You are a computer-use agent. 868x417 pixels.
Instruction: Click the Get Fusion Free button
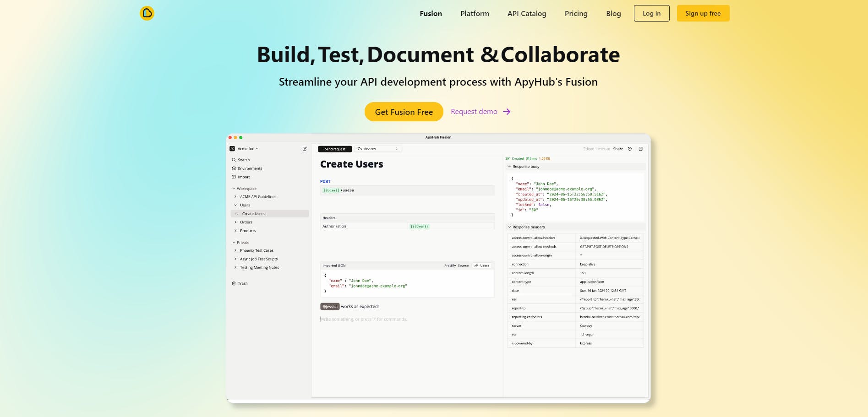tap(404, 112)
